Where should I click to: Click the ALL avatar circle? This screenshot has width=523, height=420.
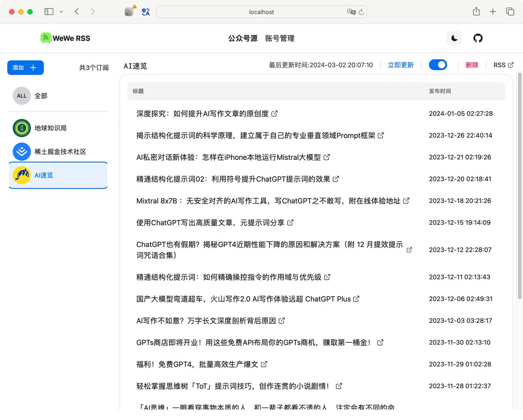tap(22, 96)
